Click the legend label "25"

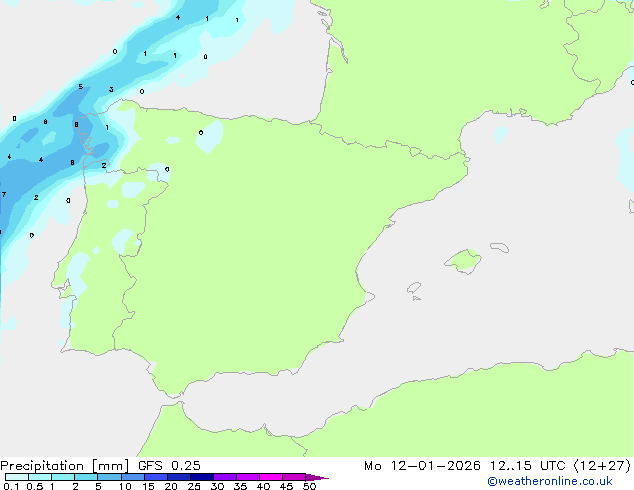(194, 486)
